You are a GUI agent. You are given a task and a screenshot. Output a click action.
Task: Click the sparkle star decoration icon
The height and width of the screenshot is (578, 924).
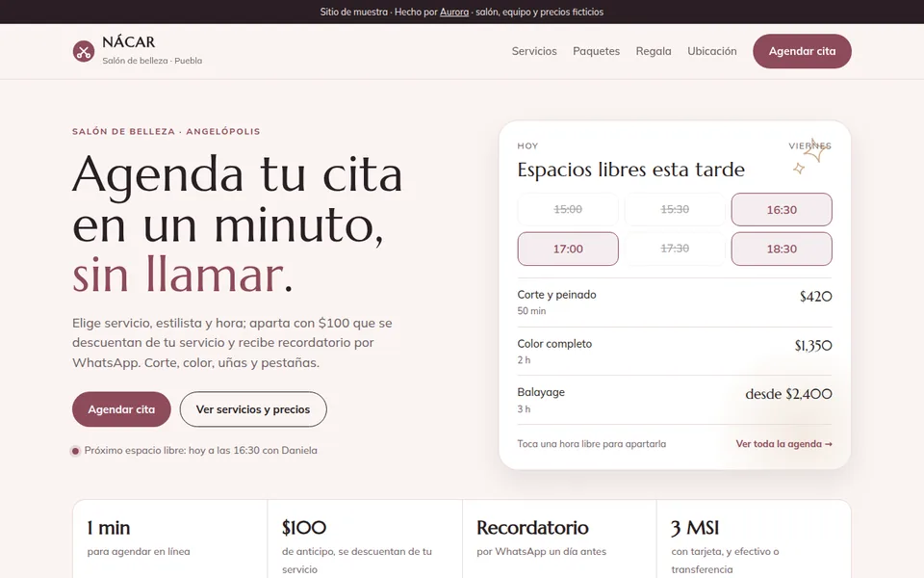[810, 156]
